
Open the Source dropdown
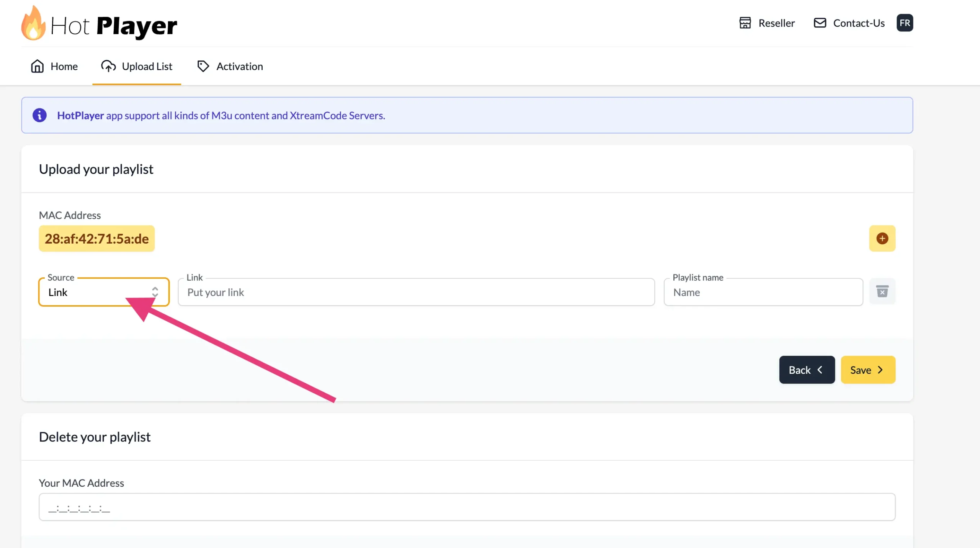(x=96, y=292)
